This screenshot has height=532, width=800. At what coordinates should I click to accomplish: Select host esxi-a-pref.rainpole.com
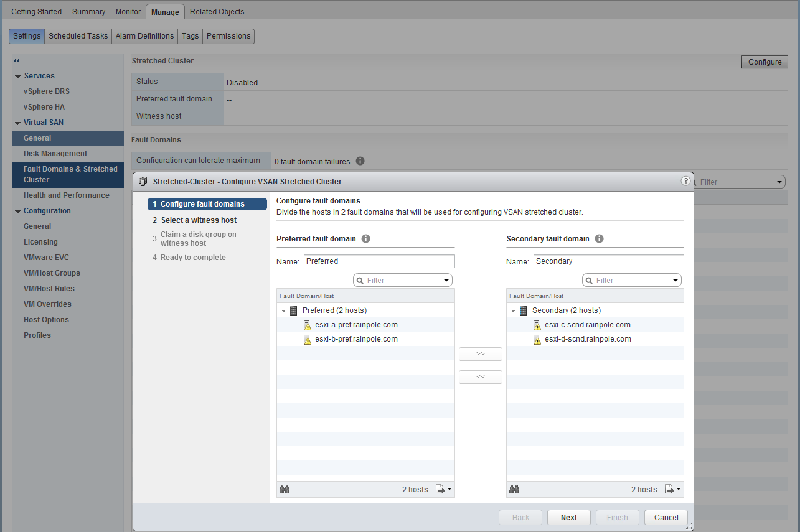pyautogui.click(x=356, y=325)
